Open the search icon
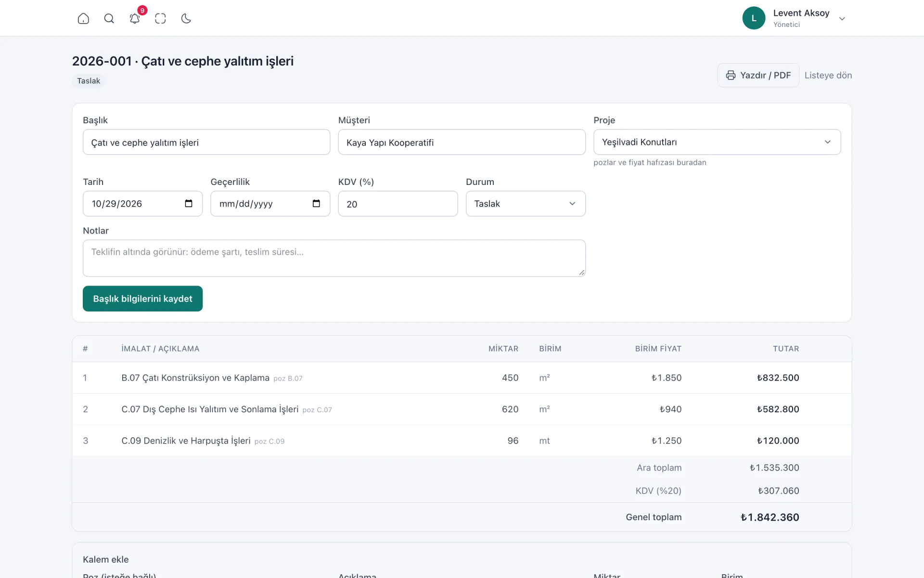Viewport: 924px width, 578px height. coord(109,18)
